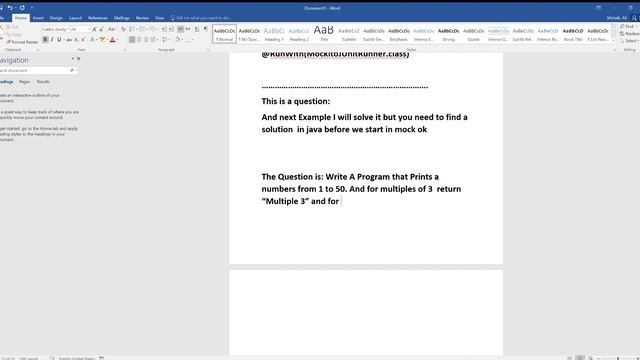Apply the Quote style
The image size is (640, 360).
[x=473, y=34]
